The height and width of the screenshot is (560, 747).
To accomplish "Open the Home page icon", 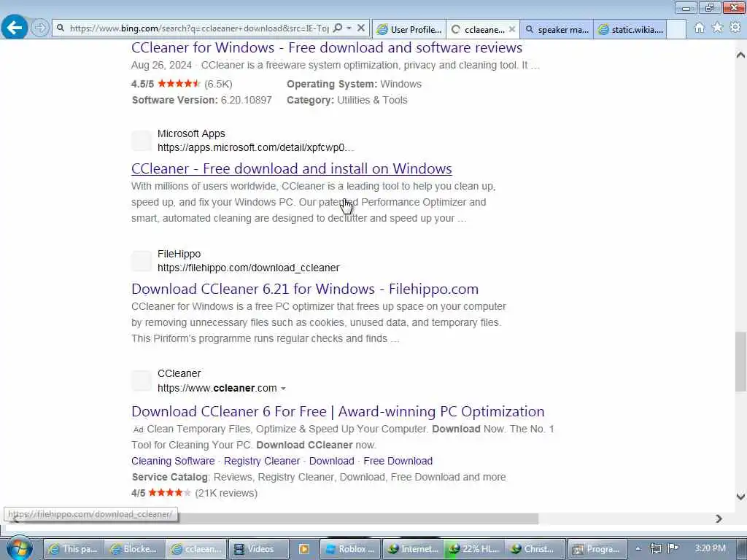I will pyautogui.click(x=699, y=28).
